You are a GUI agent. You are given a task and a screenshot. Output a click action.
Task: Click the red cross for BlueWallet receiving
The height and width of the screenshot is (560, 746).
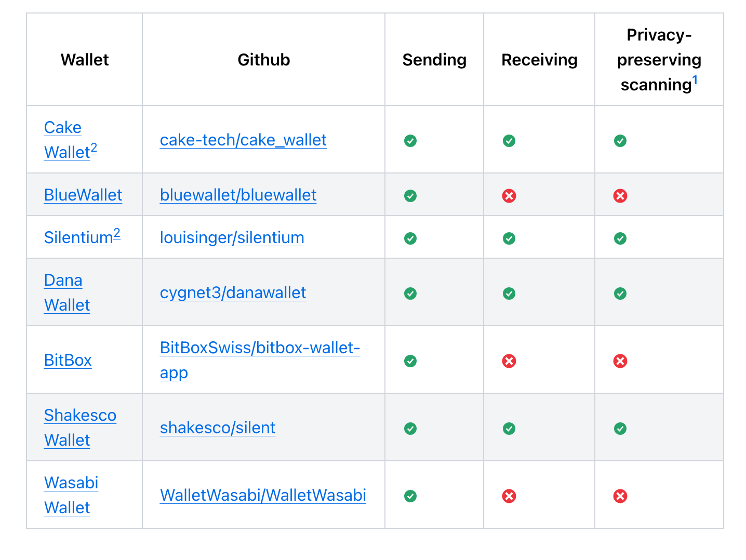point(509,196)
